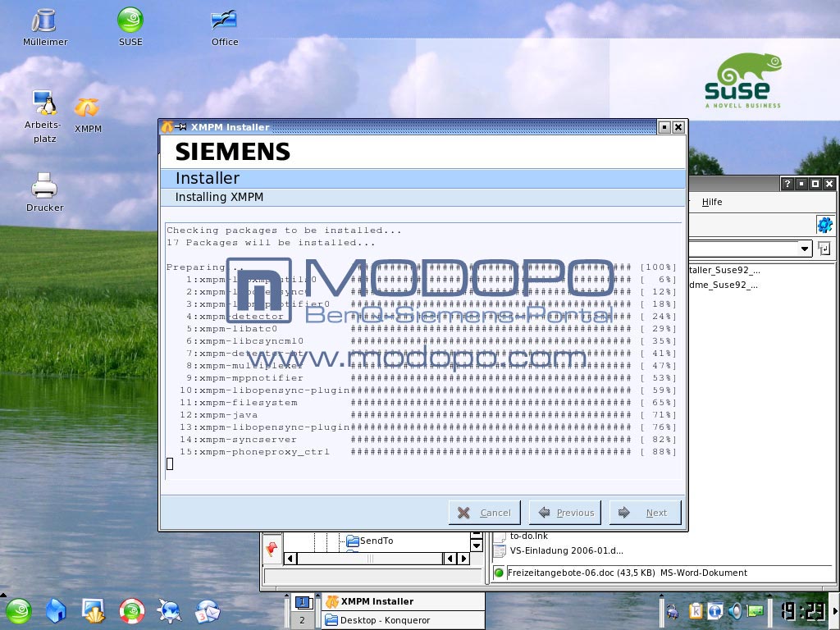Click the lifebuoy help center panel icon

click(x=131, y=610)
